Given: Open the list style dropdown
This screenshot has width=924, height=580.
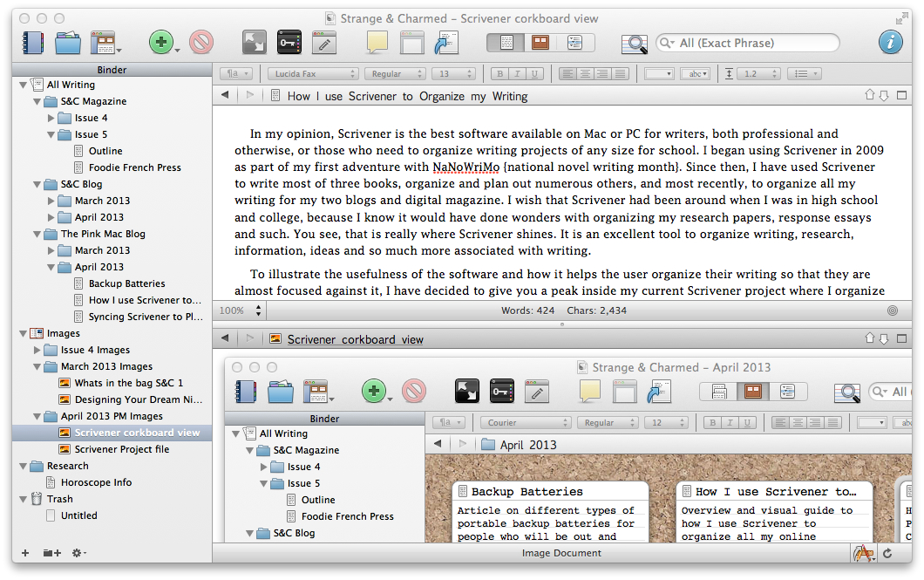Looking at the screenshot, I should [805, 73].
